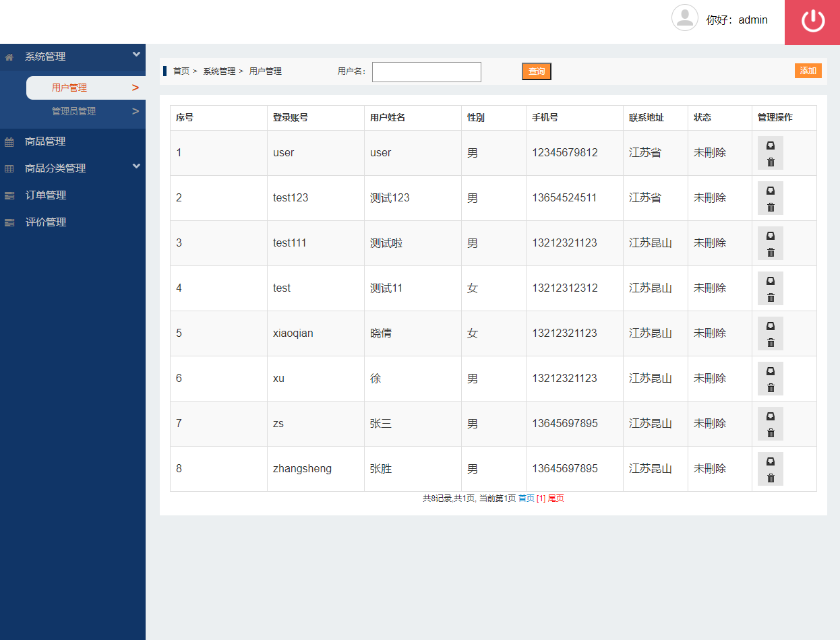The width and height of the screenshot is (840, 640).
Task: Expand the 商品分类管理 sidebar menu
Action: point(136,166)
